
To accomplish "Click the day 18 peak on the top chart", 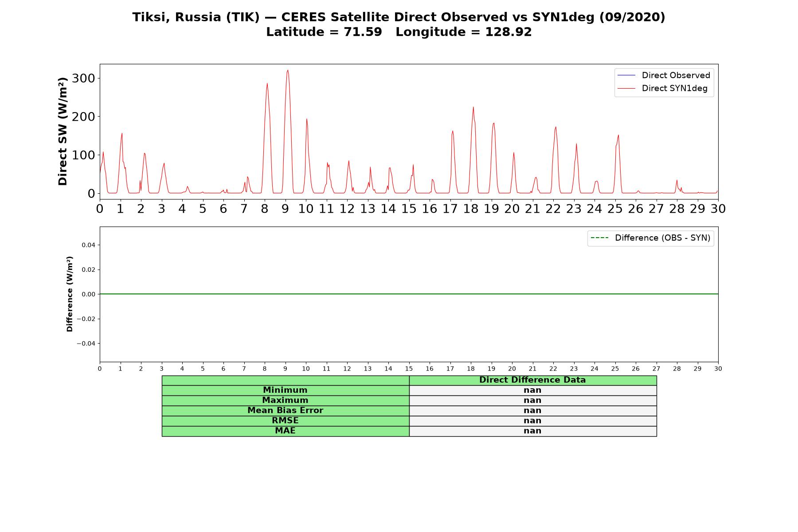I will 473,107.
